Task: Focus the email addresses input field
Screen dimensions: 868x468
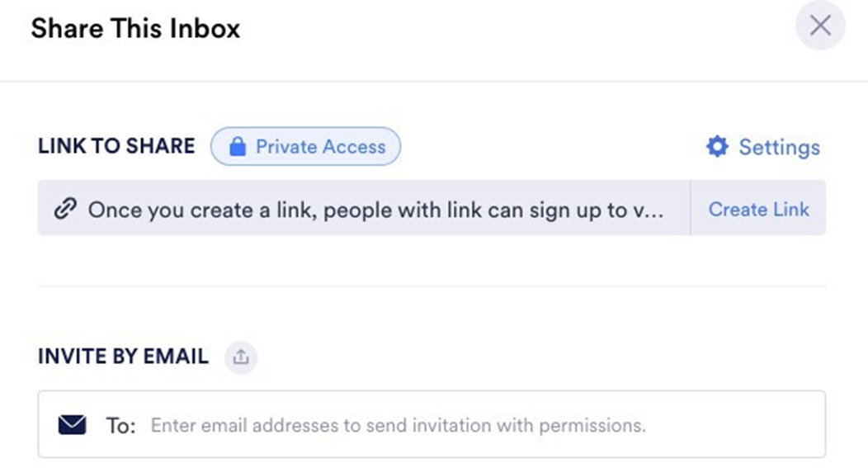Action: (479, 426)
